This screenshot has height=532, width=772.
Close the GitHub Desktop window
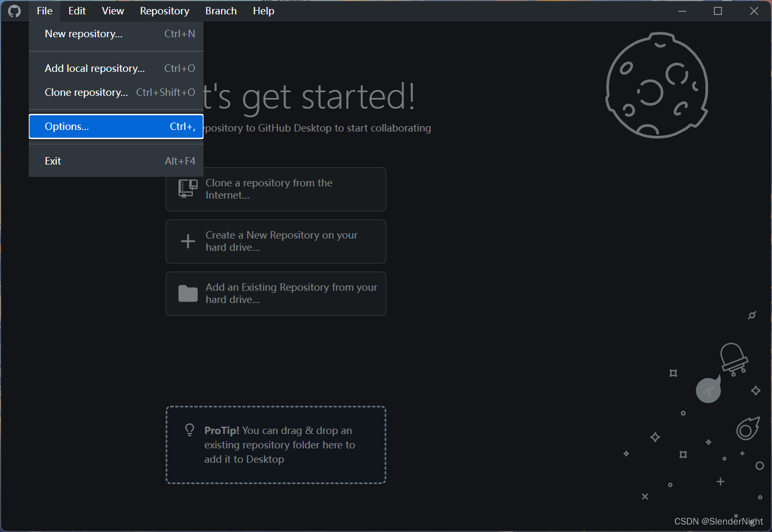click(754, 11)
